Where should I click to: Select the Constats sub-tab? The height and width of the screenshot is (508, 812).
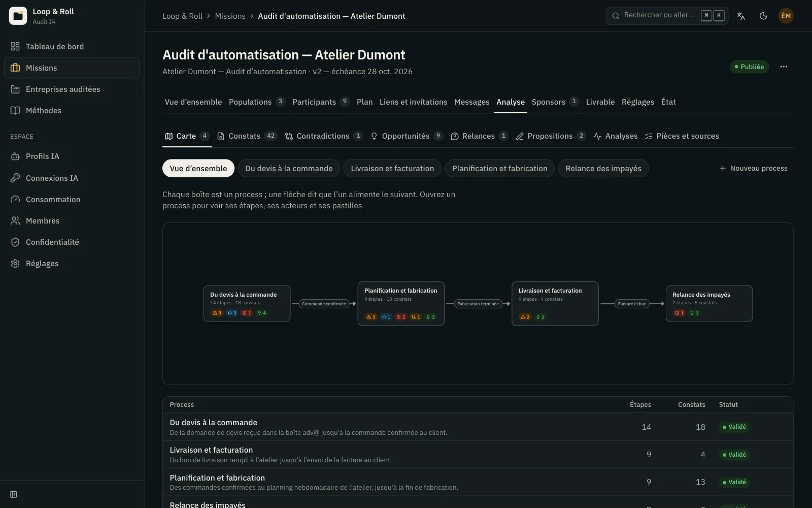[x=247, y=136]
